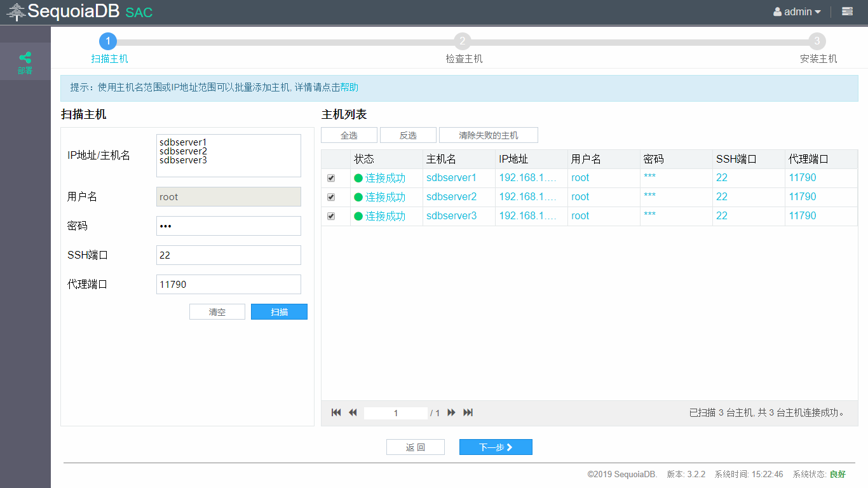868x488 pixels.
Task: Click 清除失败的主机 button
Action: click(x=489, y=135)
